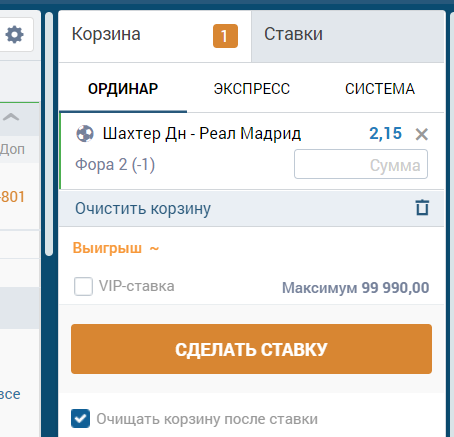Click the Максимум 99 990,00 amount
Screen dimensions: 454x437
pos(355,288)
